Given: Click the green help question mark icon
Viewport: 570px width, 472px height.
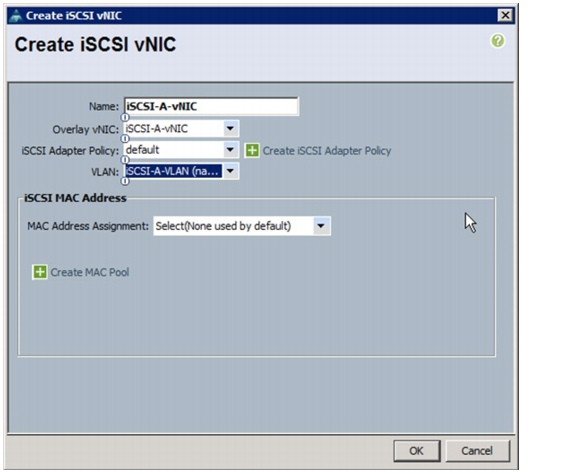Looking at the screenshot, I should pyautogui.click(x=498, y=41).
